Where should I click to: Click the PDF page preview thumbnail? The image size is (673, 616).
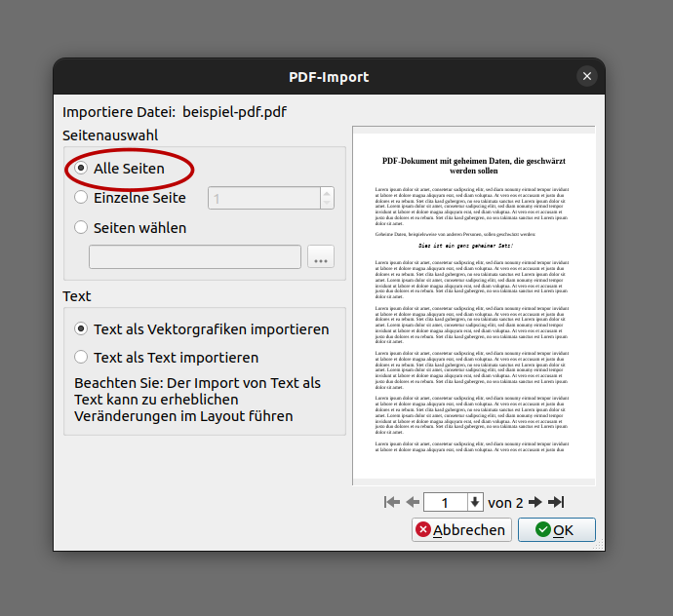coord(473,302)
